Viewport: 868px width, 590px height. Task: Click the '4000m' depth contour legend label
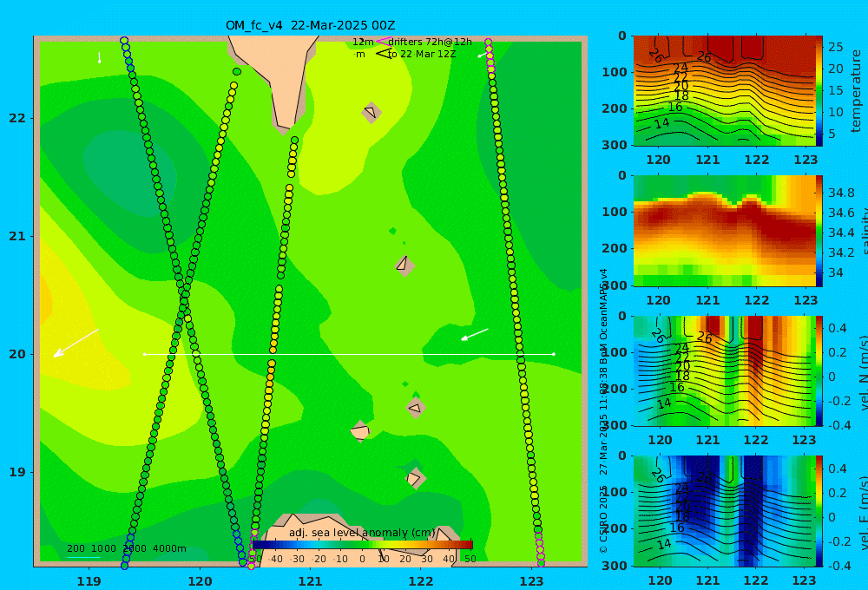tap(169, 548)
